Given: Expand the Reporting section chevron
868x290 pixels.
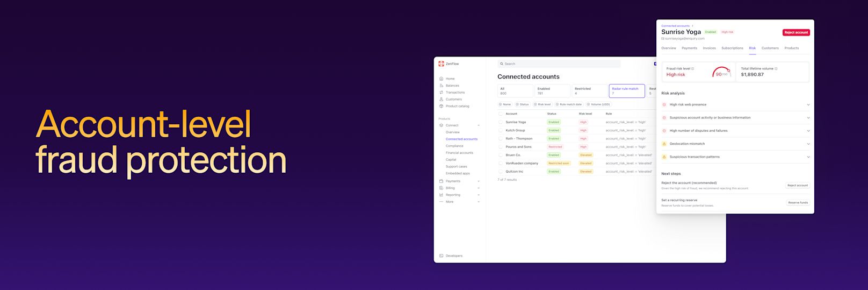Looking at the screenshot, I should (479, 195).
